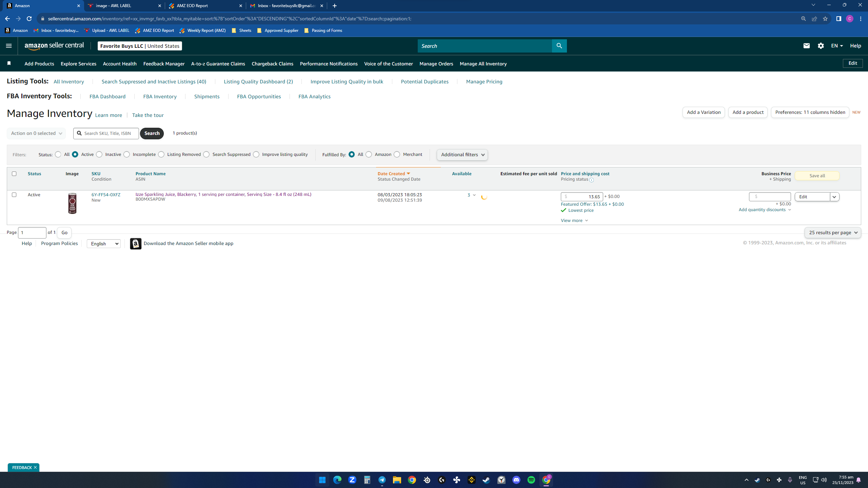Select the Search Suppressed status filter
Screen dimensions: 868x488
point(206,155)
